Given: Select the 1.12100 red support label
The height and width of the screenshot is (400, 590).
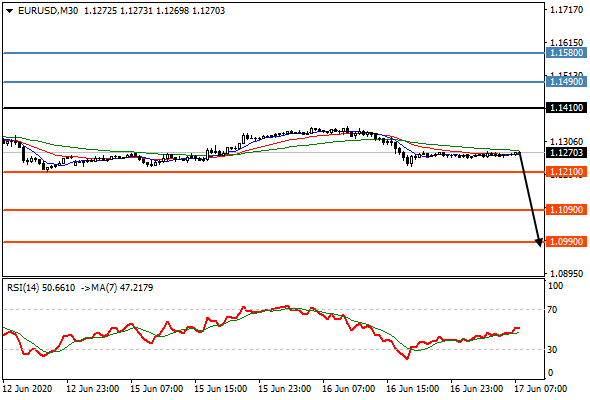Looking at the screenshot, I should [566, 172].
